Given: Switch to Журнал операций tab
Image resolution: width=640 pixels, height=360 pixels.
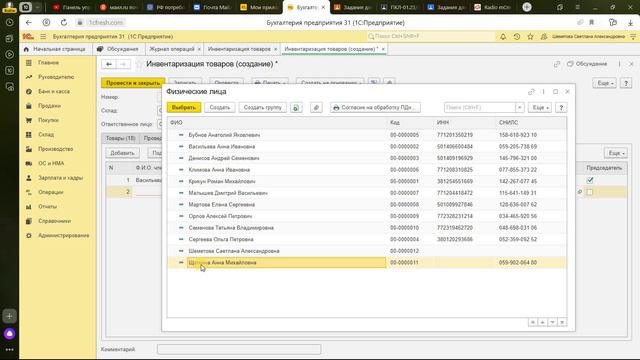Looking at the screenshot, I should click(175, 49).
